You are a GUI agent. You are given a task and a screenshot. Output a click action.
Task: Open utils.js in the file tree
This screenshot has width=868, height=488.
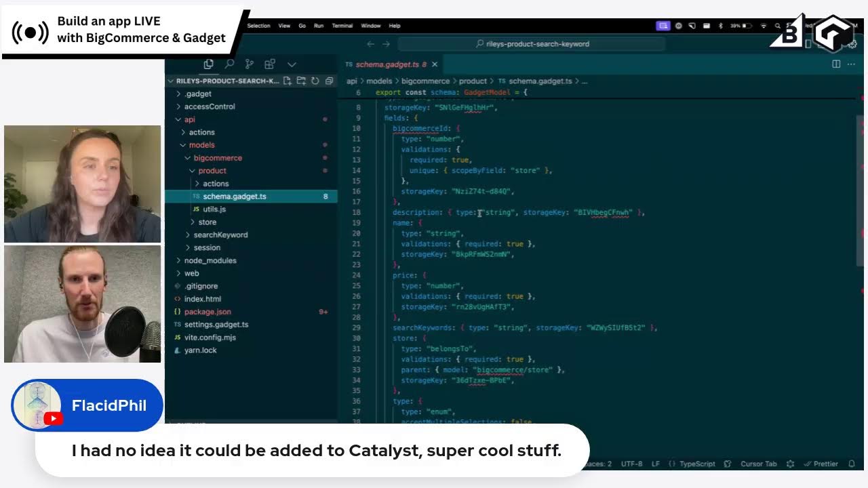coord(251,209)
